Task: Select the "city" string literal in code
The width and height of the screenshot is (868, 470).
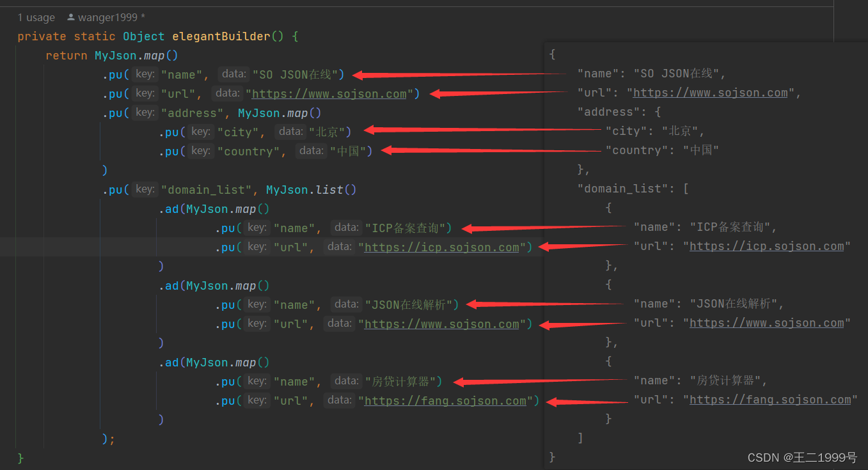Action: pyautogui.click(x=238, y=132)
